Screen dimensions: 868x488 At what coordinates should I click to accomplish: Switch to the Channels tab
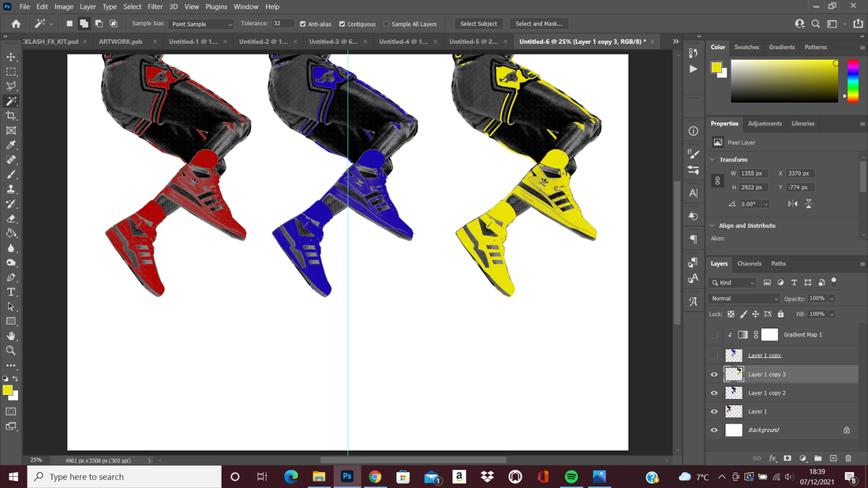click(749, 264)
